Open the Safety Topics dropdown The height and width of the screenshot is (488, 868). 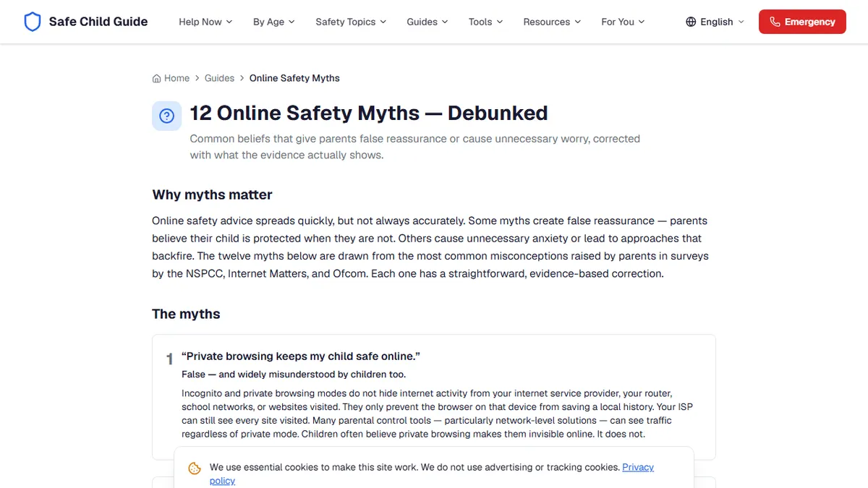coord(351,22)
